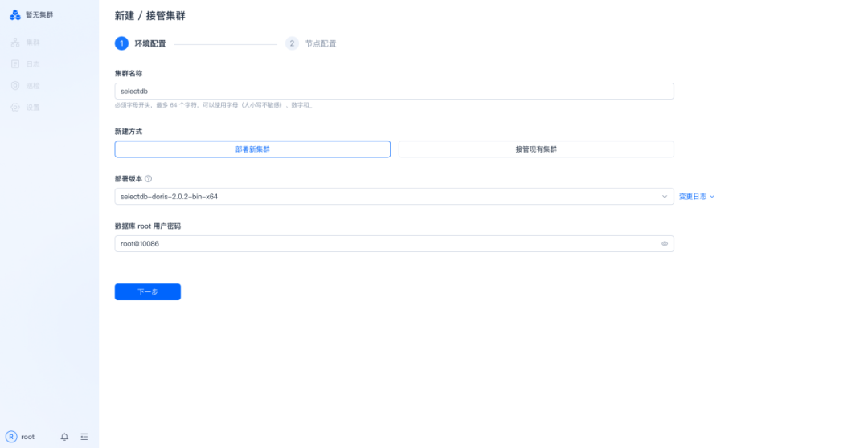This screenshot has height=448, width=868.
Task: Click into the 集群名称 input field
Action: tap(394, 92)
